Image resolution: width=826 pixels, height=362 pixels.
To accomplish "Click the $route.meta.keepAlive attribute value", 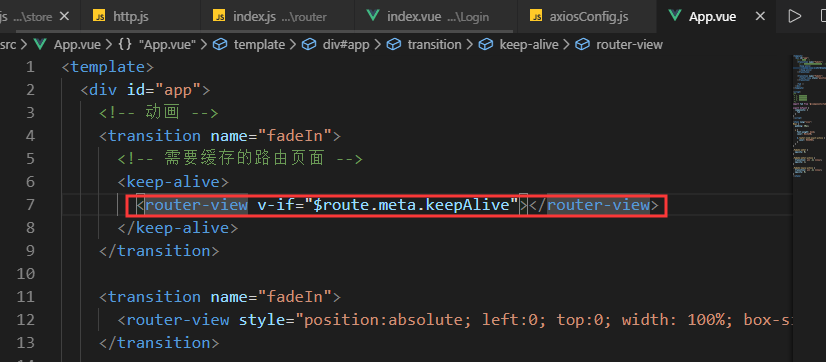I will point(415,205).
